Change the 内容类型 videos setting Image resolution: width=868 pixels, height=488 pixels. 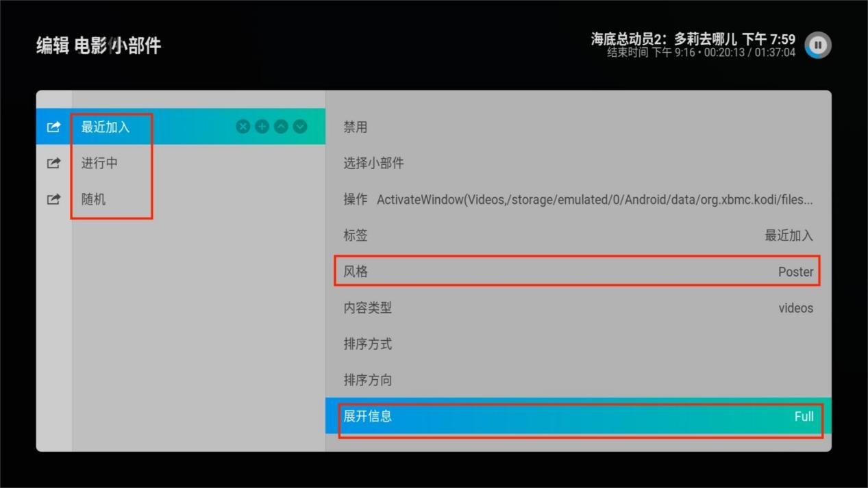coord(578,308)
